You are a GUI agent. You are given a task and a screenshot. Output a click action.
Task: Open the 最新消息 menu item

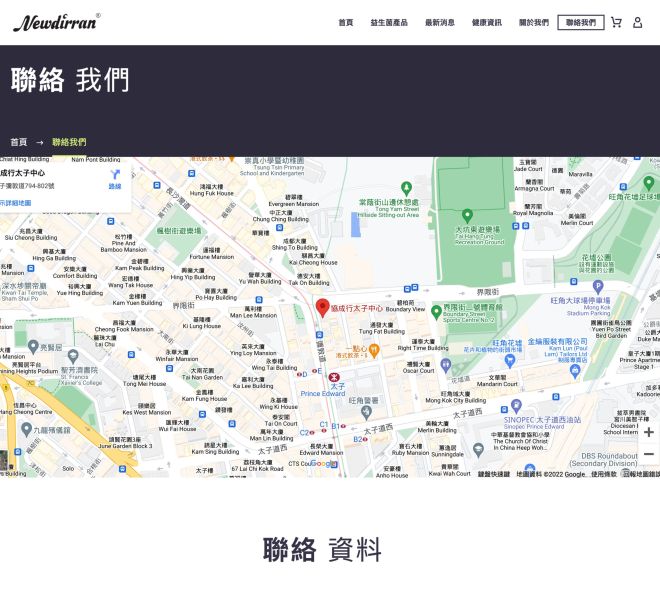(439, 22)
